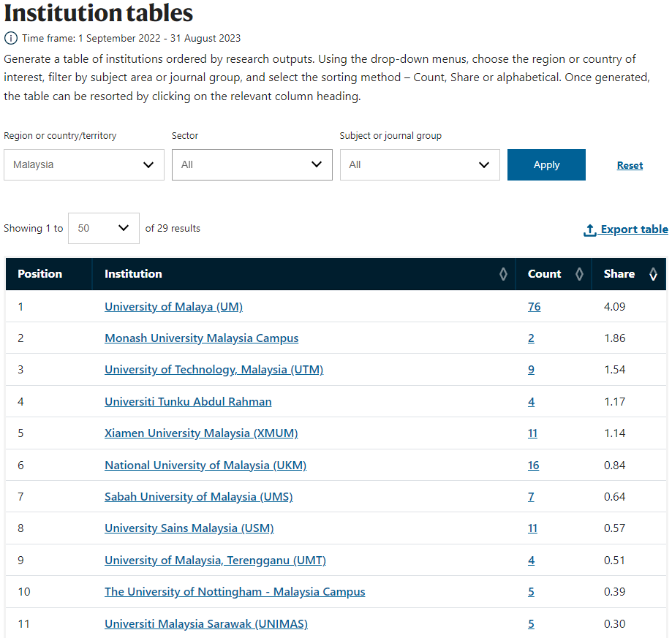The width and height of the screenshot is (672, 638).
Task: Sort the table by the Count column heading
Action: (x=544, y=274)
